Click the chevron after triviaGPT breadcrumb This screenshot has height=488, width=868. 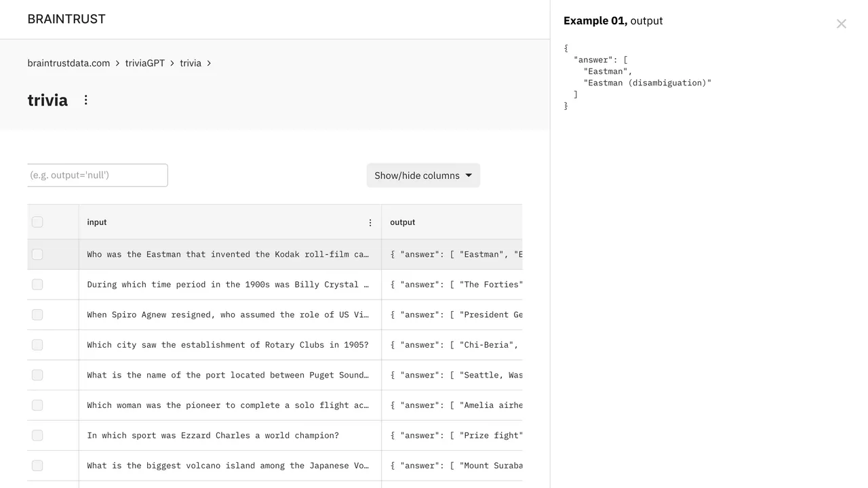click(x=172, y=63)
